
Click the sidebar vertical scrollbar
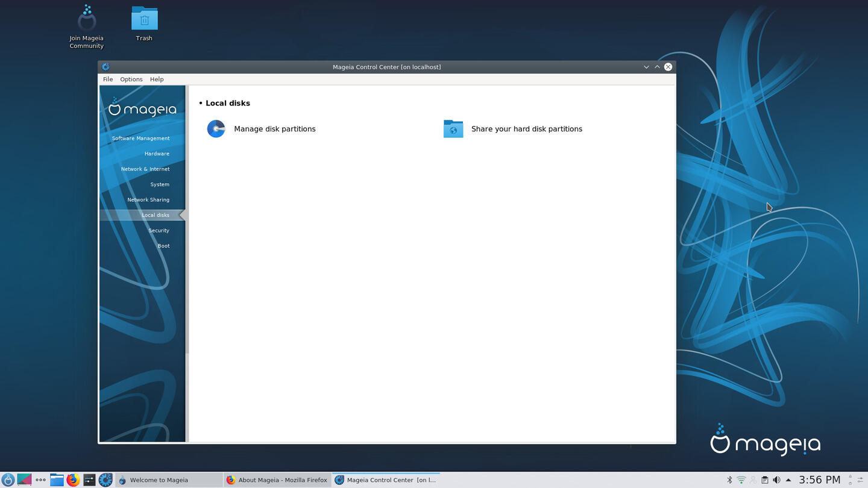pyautogui.click(x=187, y=219)
